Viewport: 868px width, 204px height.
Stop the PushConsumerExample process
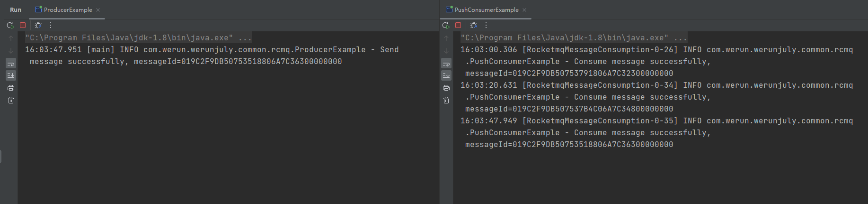pos(458,25)
